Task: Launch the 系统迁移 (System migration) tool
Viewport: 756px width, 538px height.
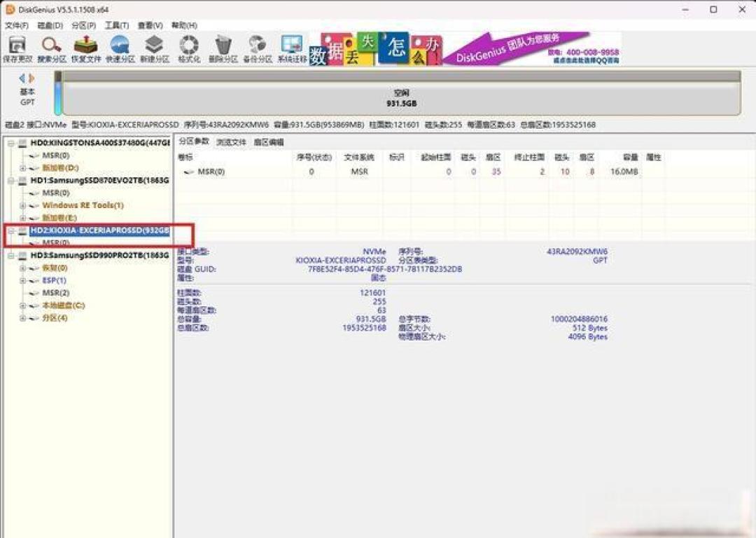Action: (x=292, y=49)
